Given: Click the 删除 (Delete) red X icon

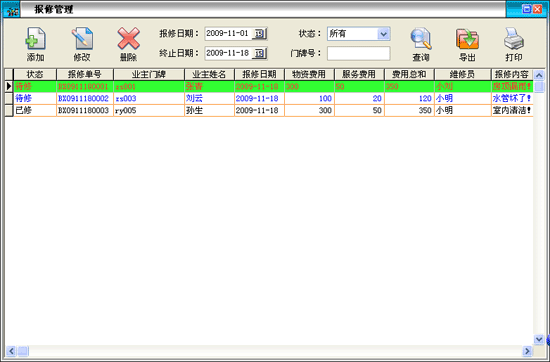Looking at the screenshot, I should point(129,38).
